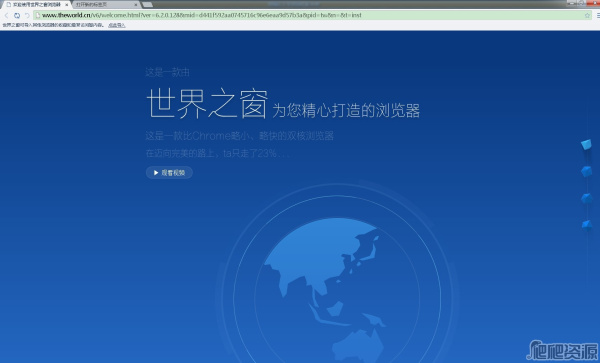Click the 世界之窗 headline text
The height and width of the screenshot is (363, 600).
(x=207, y=104)
